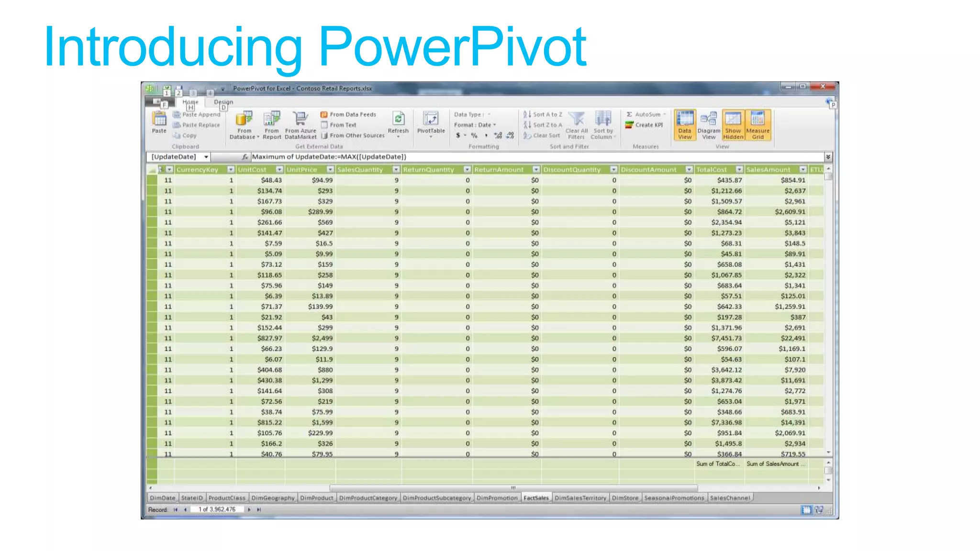The width and height of the screenshot is (980, 551).
Task: Select Sum of SalesAmount measure cell
Action: tap(776, 464)
